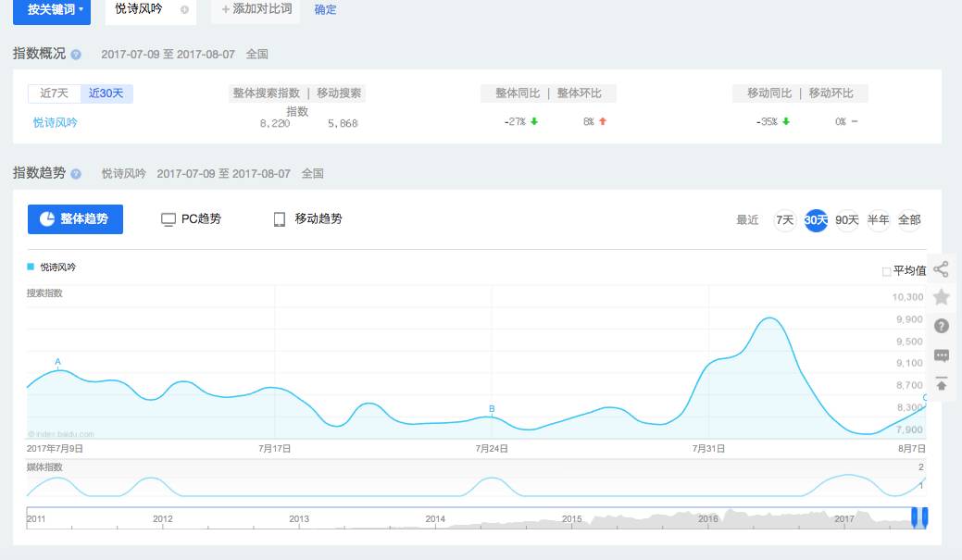This screenshot has width=962, height=560.
Task: Choose the 全部 time range
Action: pyautogui.click(x=909, y=219)
